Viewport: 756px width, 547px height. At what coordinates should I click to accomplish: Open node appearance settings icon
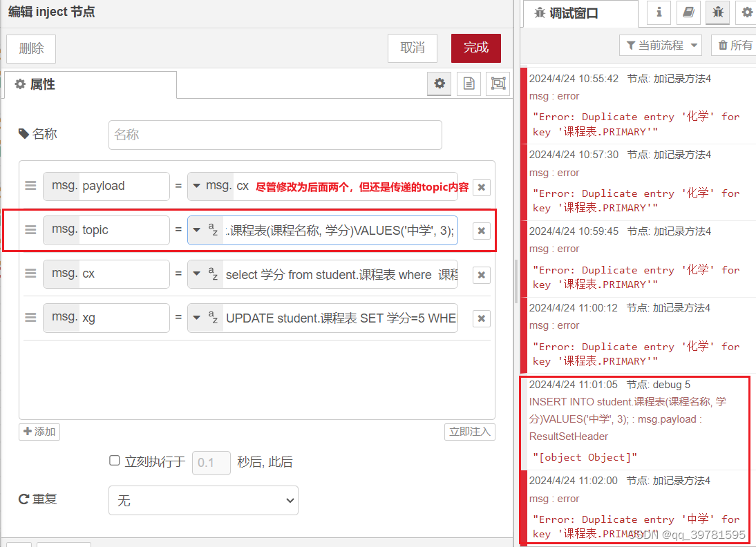(x=498, y=84)
